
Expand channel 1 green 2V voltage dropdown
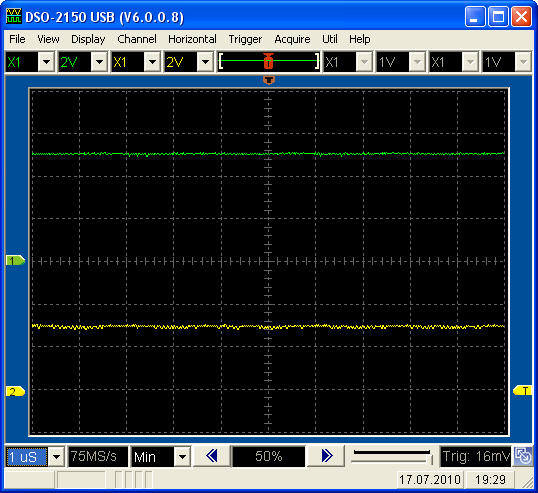100,62
